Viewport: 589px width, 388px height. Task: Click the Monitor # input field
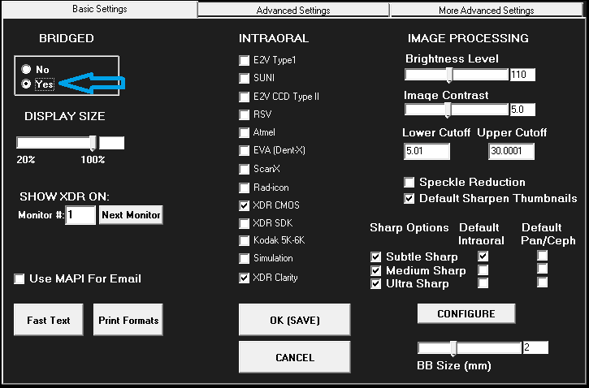click(x=80, y=215)
